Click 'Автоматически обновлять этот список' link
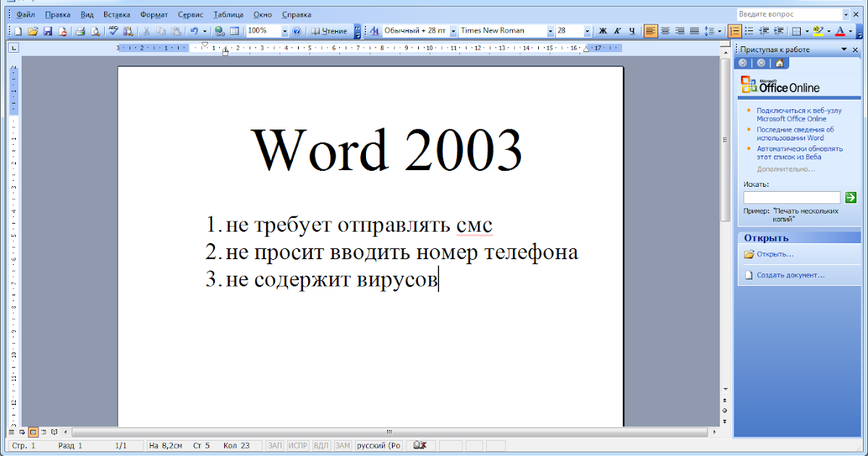Viewport: 868px width, 456px height. [800, 153]
